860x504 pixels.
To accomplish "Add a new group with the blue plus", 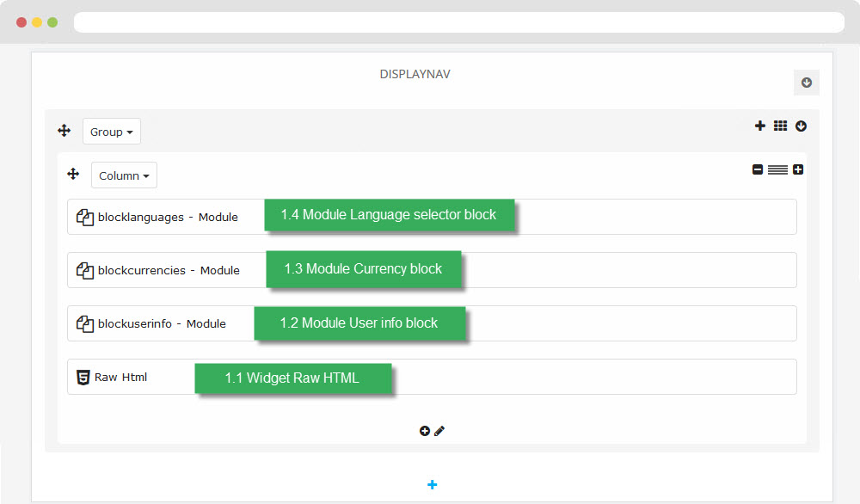I will (x=433, y=485).
